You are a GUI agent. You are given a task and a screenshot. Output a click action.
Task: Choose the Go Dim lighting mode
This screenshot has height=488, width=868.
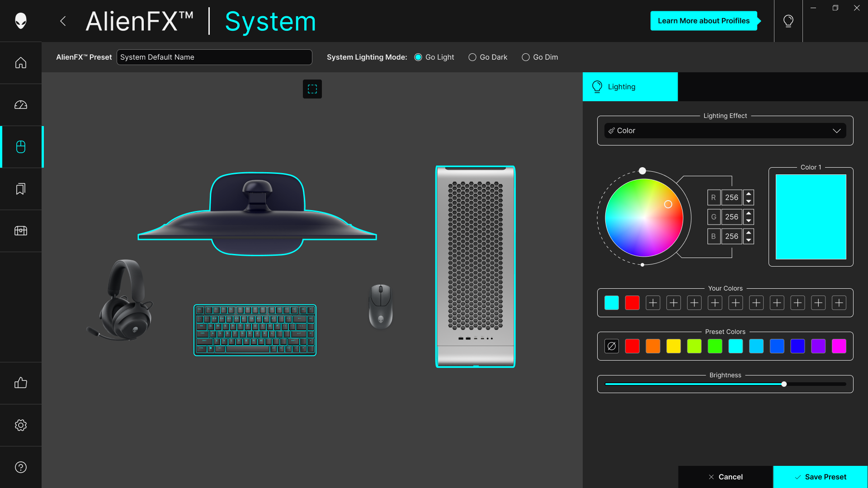540,57
